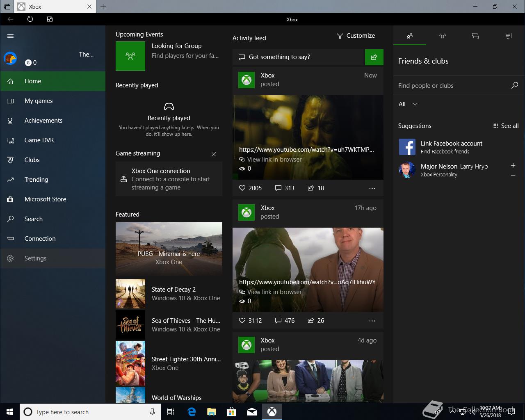Open comments on the 313 comment post

pyautogui.click(x=285, y=188)
